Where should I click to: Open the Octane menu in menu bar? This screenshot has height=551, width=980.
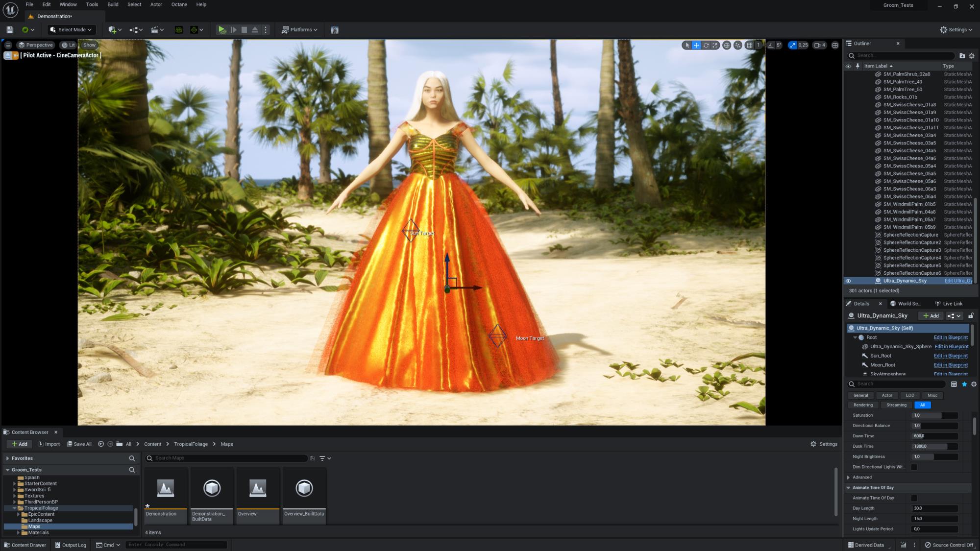pyautogui.click(x=179, y=5)
